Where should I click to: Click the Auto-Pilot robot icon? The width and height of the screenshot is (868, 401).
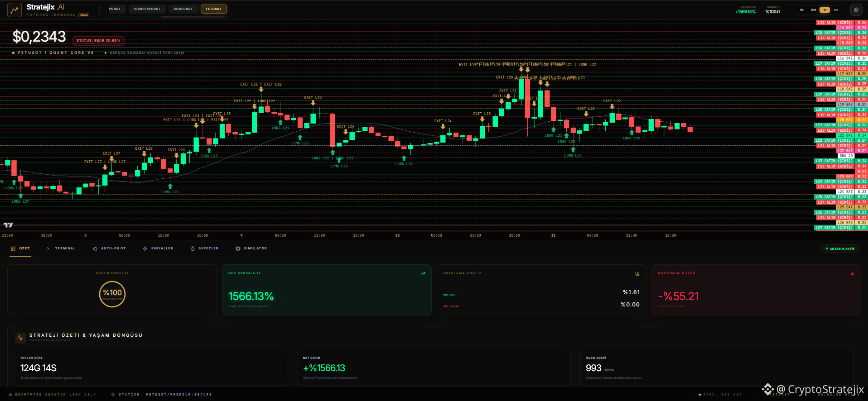pyautogui.click(x=95, y=248)
